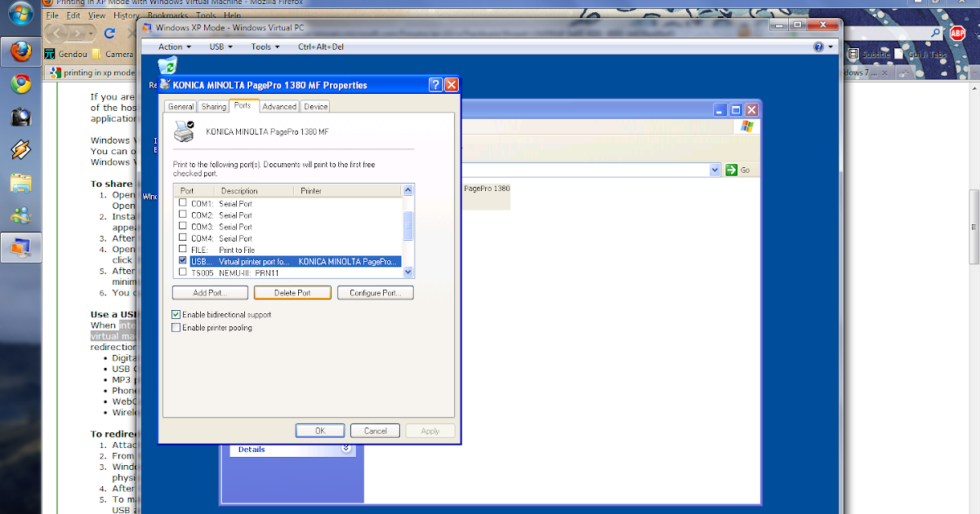Click the Description column header
Viewport: 980px width, 514px height.
coord(254,191)
